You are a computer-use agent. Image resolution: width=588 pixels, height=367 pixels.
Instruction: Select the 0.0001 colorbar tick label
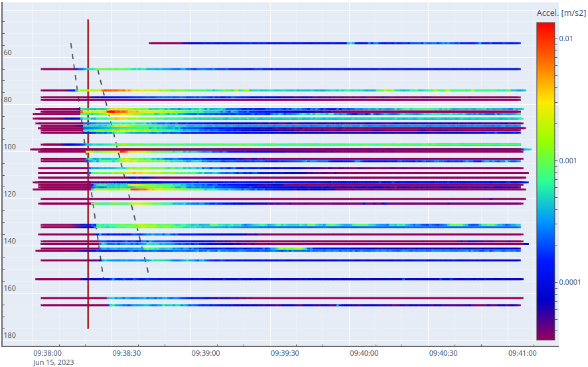pyautogui.click(x=569, y=283)
